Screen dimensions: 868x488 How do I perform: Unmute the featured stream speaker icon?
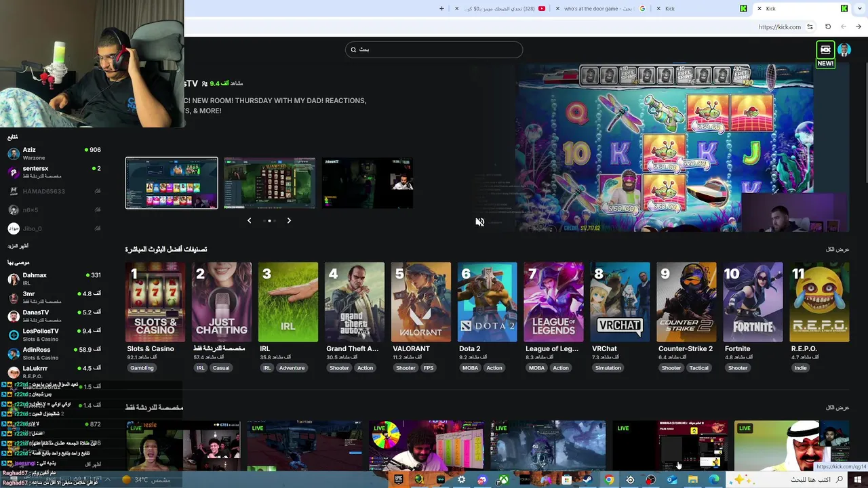pos(479,222)
